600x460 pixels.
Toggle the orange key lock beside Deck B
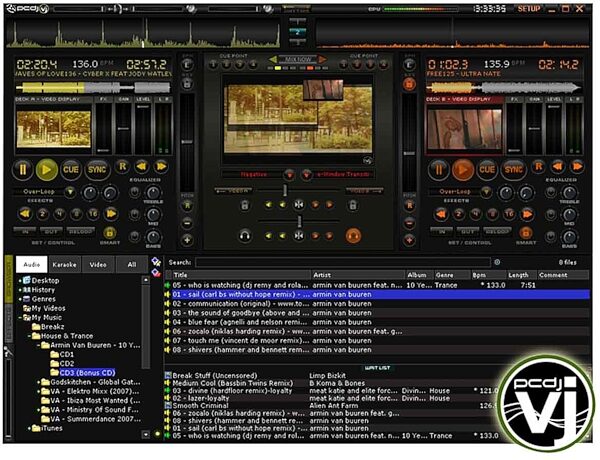pos(409,83)
